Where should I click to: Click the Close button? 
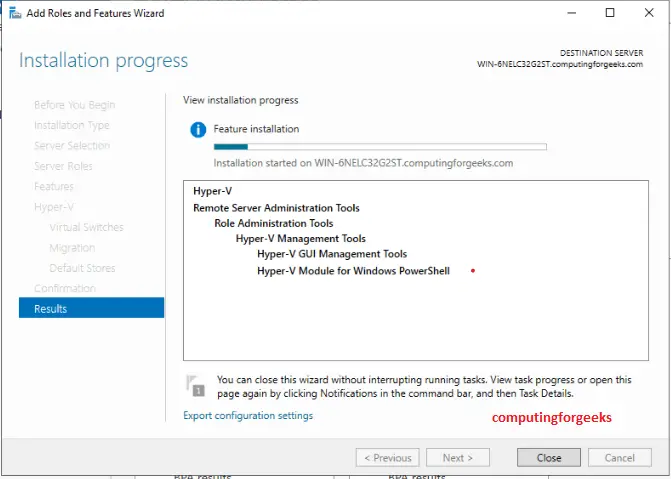(549, 458)
